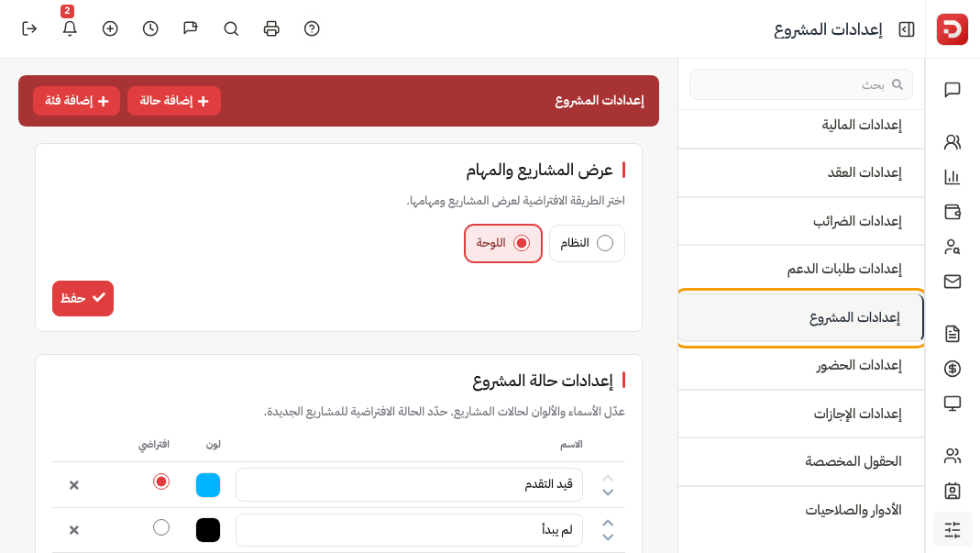Open إعدادات الإجازات settings item
The width and height of the screenshot is (980, 553).
tap(800, 414)
